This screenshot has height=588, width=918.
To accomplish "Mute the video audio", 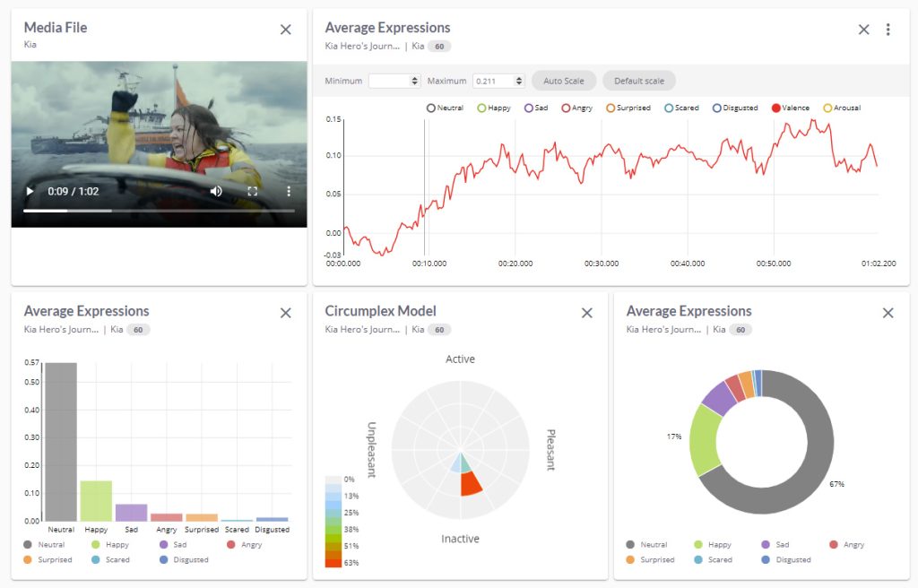I will (x=216, y=191).
